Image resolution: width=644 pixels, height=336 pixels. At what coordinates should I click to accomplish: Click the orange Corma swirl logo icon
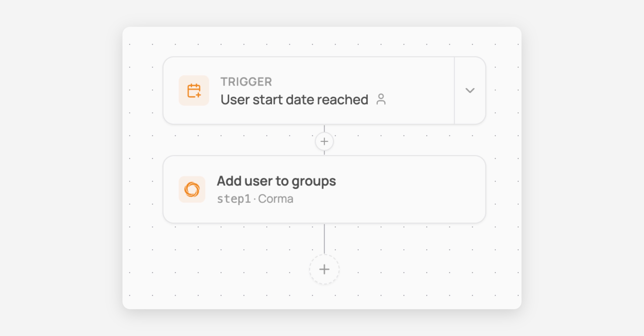point(192,189)
